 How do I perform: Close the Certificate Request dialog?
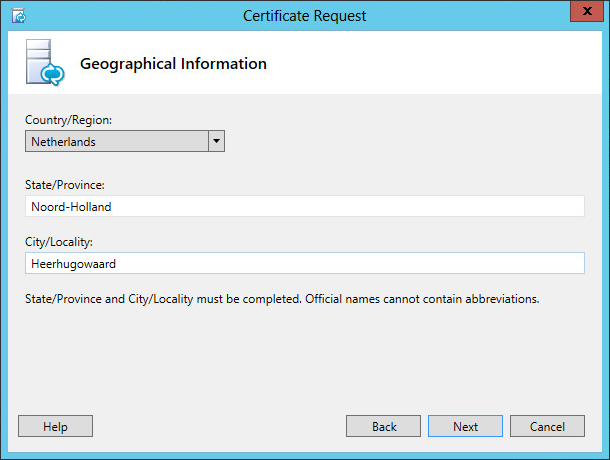pyautogui.click(x=587, y=11)
